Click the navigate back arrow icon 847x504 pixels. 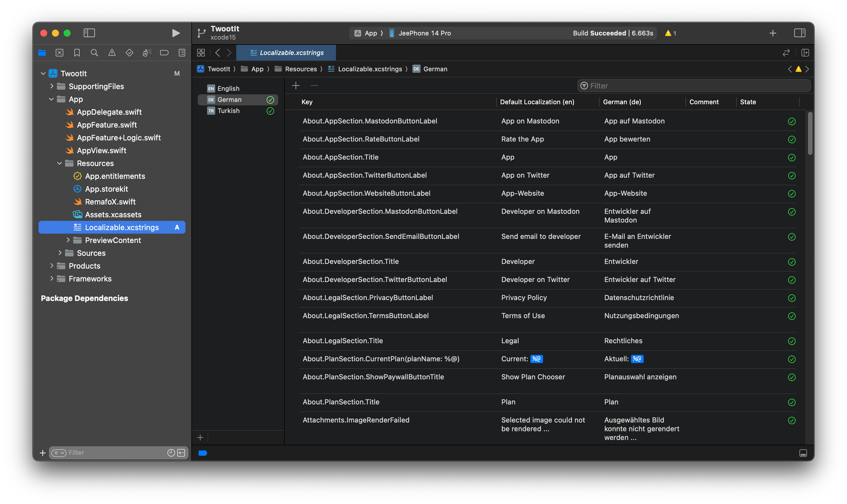point(217,52)
